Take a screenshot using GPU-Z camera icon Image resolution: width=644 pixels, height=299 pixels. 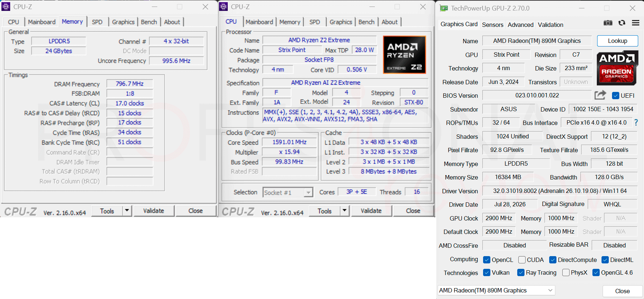608,23
